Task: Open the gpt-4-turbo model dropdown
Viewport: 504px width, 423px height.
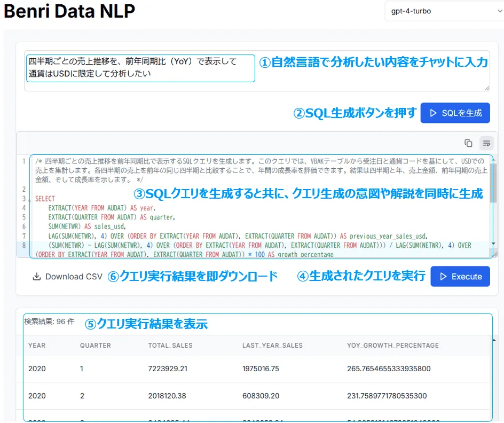Action: (x=445, y=11)
